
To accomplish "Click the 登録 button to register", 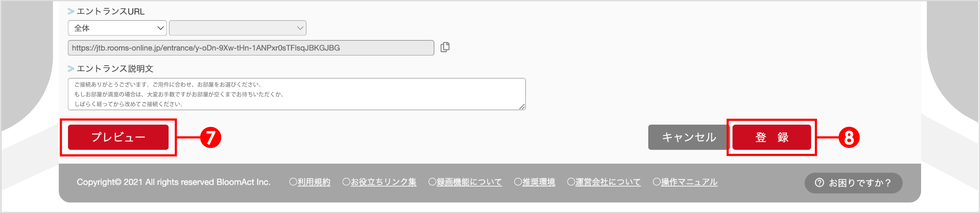I will click(x=772, y=137).
